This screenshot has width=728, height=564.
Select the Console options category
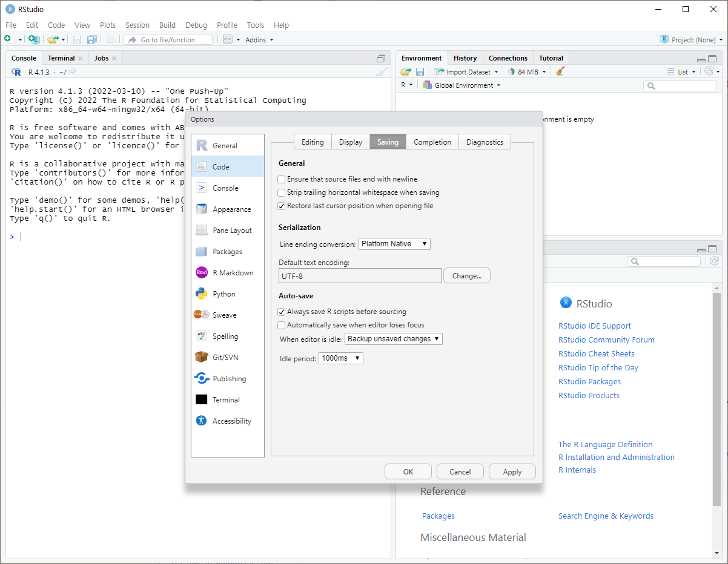[x=228, y=188]
